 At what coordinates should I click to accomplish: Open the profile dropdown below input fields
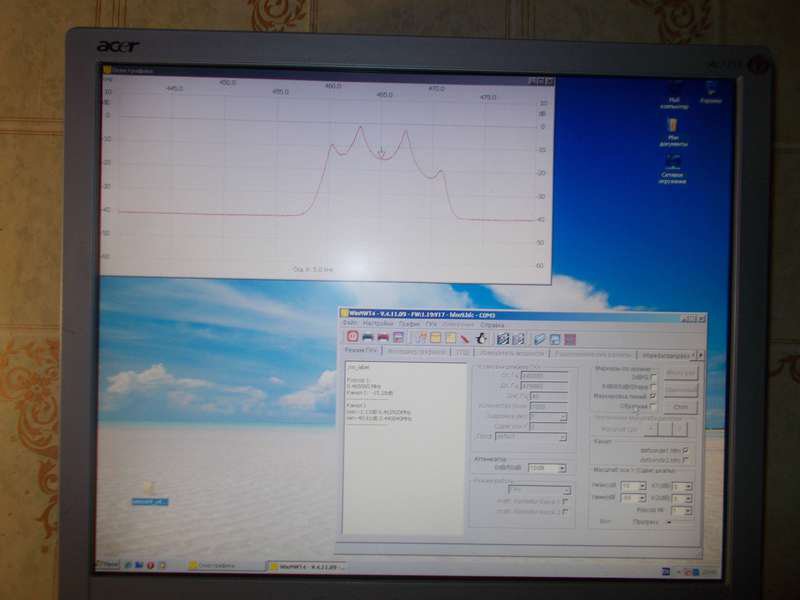pyautogui.click(x=531, y=437)
